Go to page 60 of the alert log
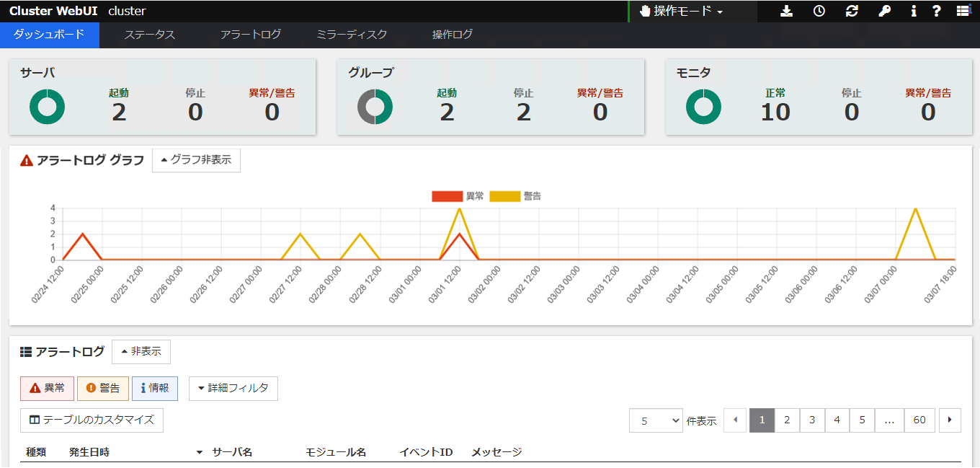The width and height of the screenshot is (980, 468). coord(919,420)
